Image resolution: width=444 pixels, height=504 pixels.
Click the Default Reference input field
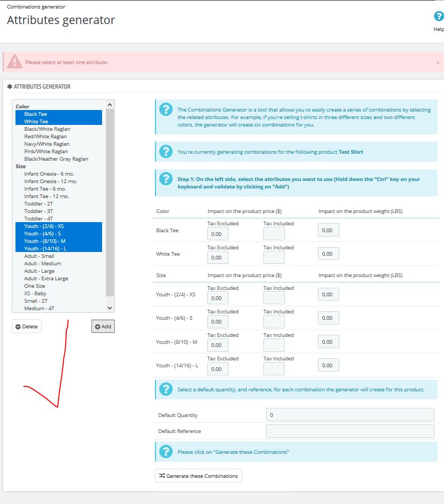click(x=350, y=431)
